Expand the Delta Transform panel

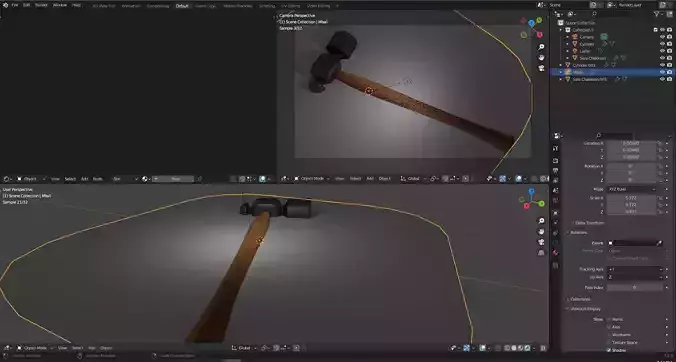pos(589,223)
